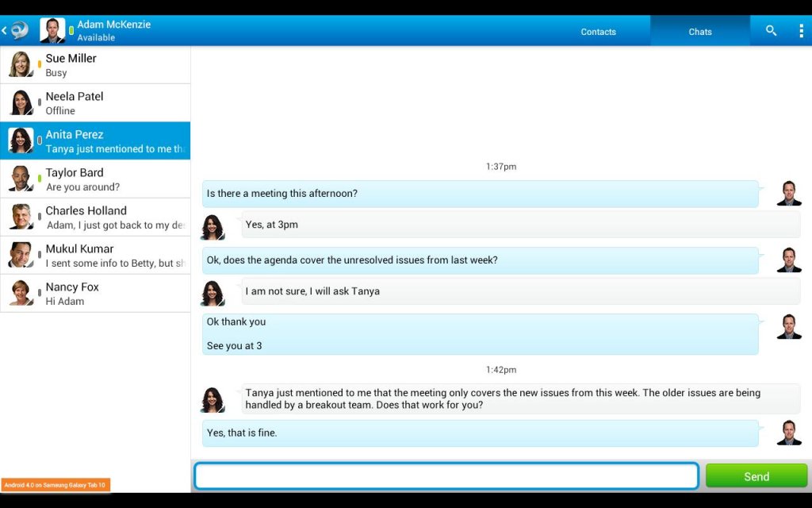Tap Adam's avatar beside 'Ok thank you'
812x508 pixels.
(x=789, y=326)
